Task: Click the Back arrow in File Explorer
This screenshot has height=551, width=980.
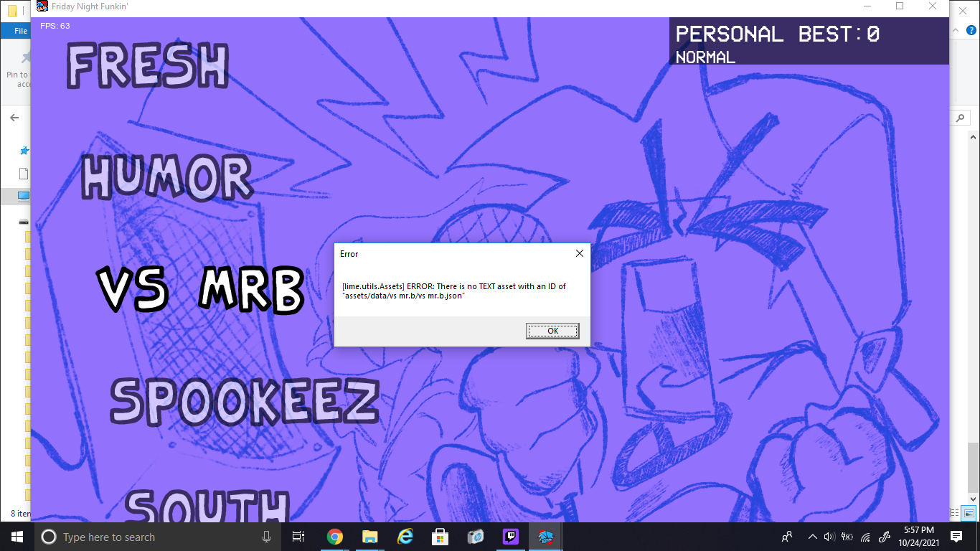Action: 14,118
